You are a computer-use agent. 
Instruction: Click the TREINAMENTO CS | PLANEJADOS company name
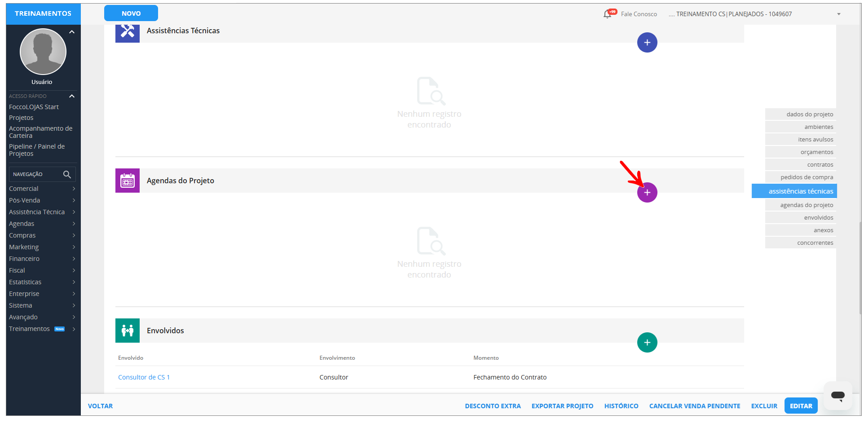click(x=730, y=14)
